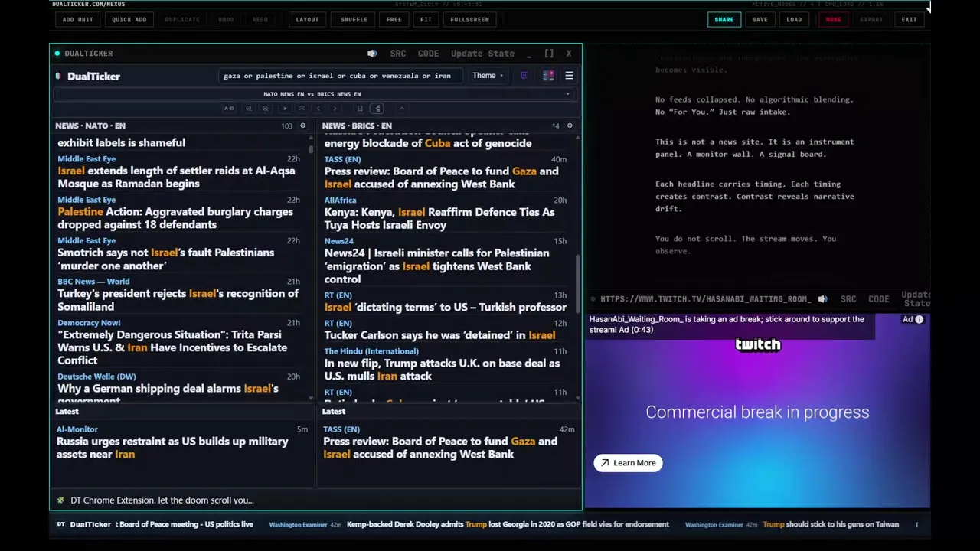
Task: Click Learn More on the Twitch ad
Action: 628,463
